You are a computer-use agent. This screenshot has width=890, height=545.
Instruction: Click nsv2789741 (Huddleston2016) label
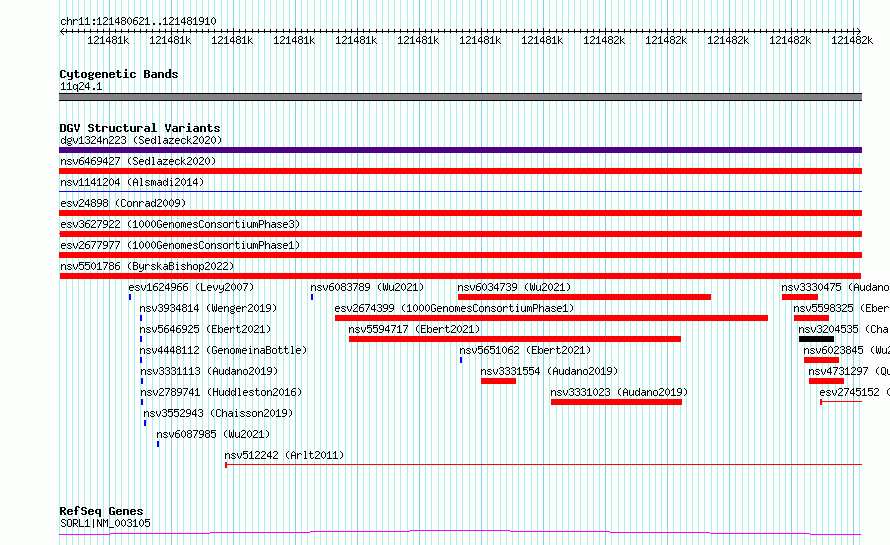(x=221, y=392)
